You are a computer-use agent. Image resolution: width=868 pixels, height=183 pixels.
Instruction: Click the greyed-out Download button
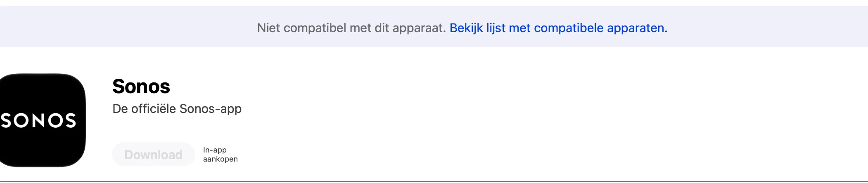click(153, 154)
